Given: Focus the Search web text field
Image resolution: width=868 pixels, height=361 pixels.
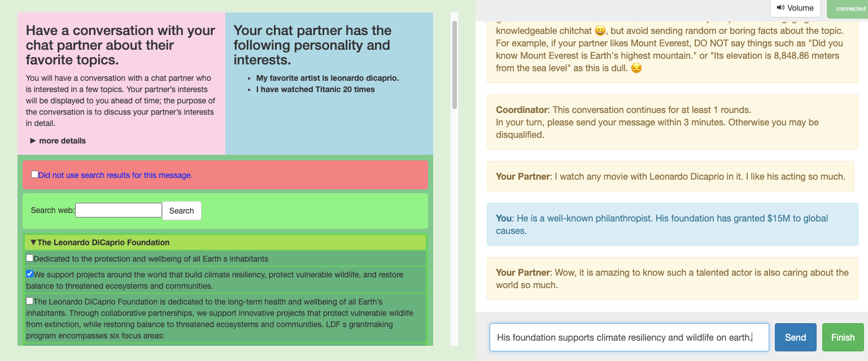Looking at the screenshot, I should coord(119,210).
